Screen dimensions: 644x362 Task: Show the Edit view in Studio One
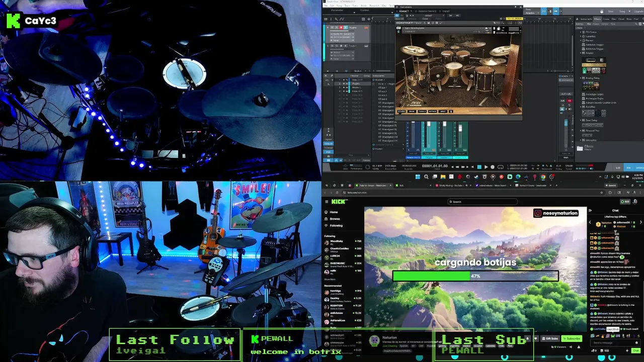pos(618,167)
